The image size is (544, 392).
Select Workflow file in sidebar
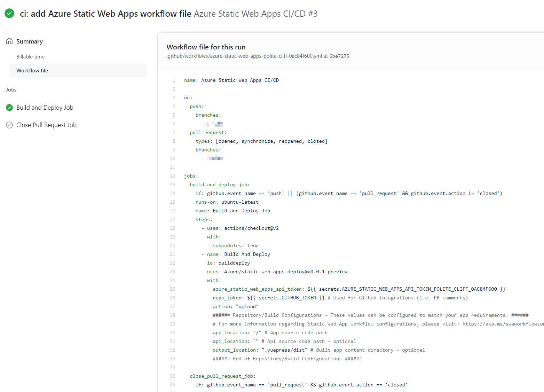pos(78,71)
